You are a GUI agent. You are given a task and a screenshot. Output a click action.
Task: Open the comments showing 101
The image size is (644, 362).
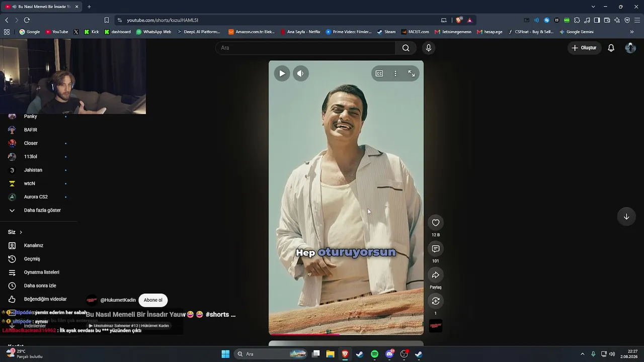(436, 249)
